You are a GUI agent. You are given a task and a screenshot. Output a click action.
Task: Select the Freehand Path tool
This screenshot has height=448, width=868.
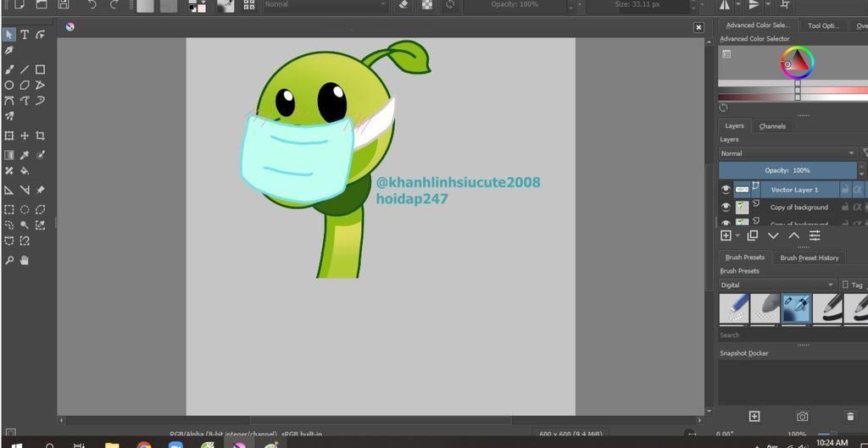coord(25,101)
